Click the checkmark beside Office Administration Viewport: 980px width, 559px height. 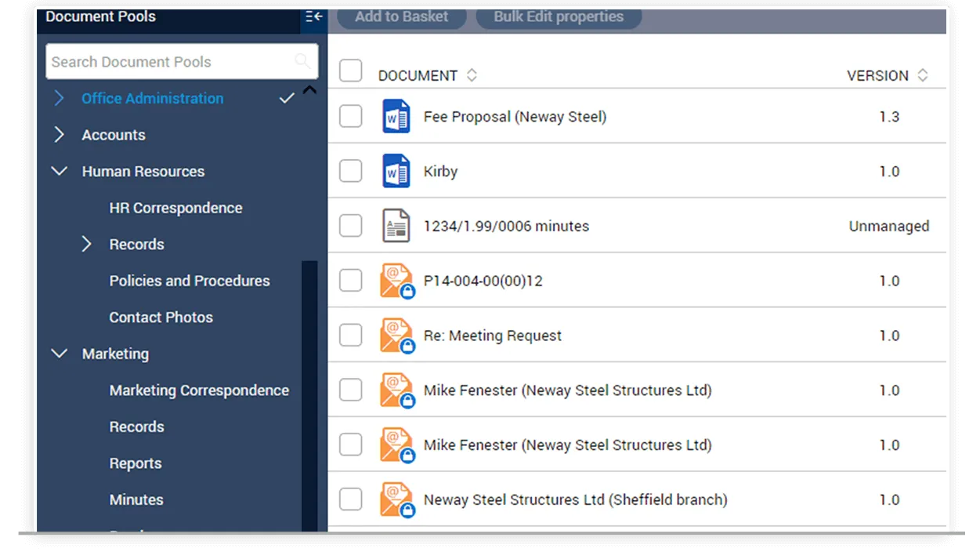pos(287,98)
